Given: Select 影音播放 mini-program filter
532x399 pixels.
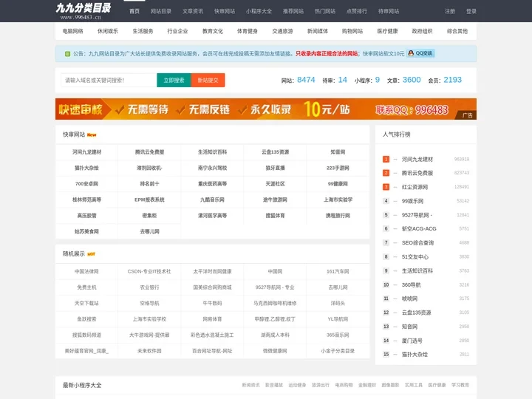Looking at the screenshot, I should [x=274, y=385].
